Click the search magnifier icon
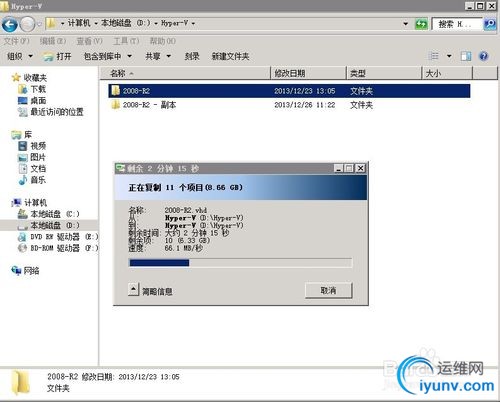500x402 pixels. 490,24
